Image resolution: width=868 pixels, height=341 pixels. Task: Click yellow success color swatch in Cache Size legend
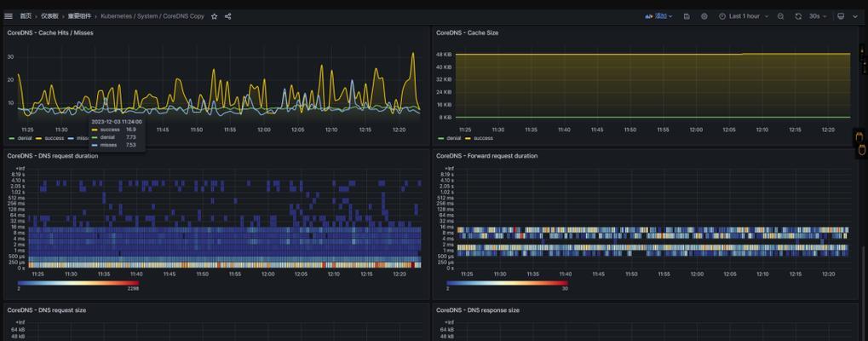point(468,138)
